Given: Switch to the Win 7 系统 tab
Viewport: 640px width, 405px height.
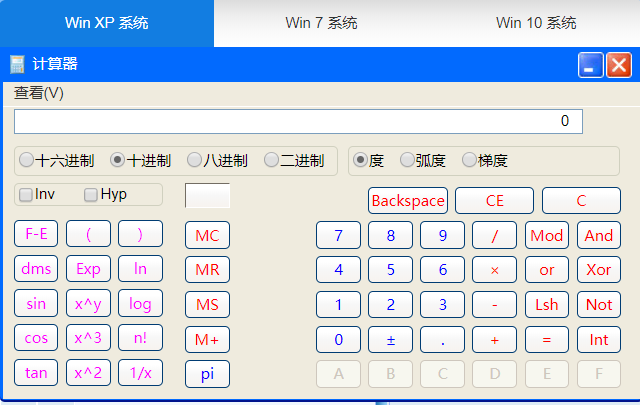Looking at the screenshot, I should coord(321,23).
